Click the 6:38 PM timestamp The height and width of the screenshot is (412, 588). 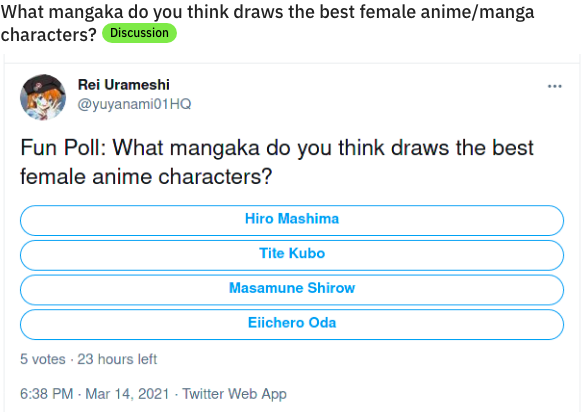[46, 394]
